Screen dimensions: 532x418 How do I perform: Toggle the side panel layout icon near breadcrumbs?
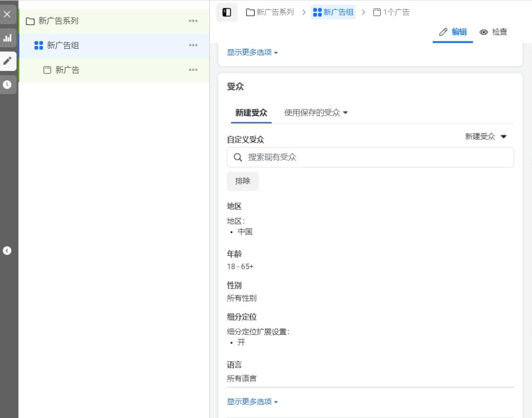(x=227, y=12)
